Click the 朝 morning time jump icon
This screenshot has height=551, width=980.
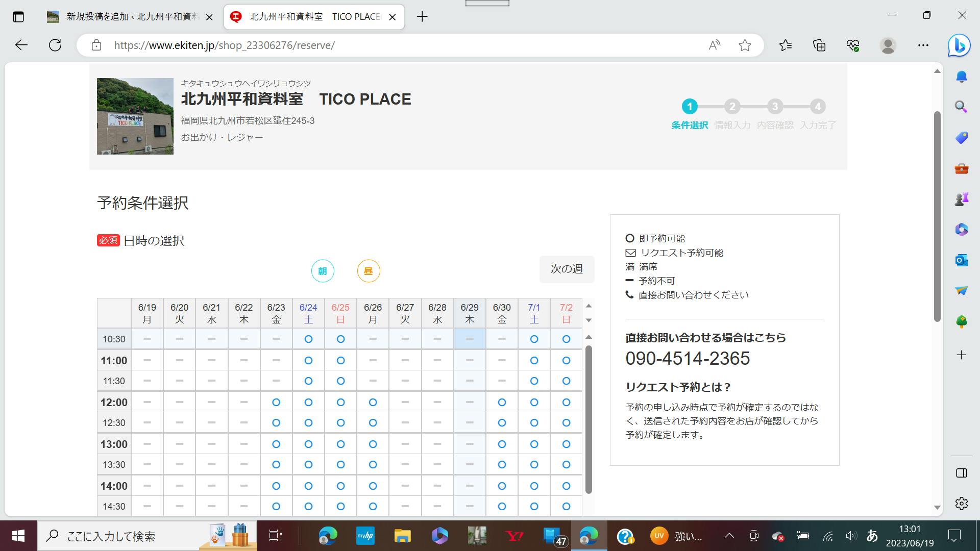pos(323,271)
